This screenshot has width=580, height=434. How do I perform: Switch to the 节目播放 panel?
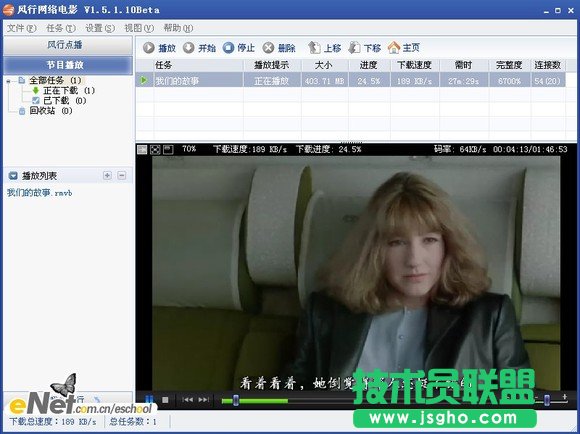pos(68,65)
